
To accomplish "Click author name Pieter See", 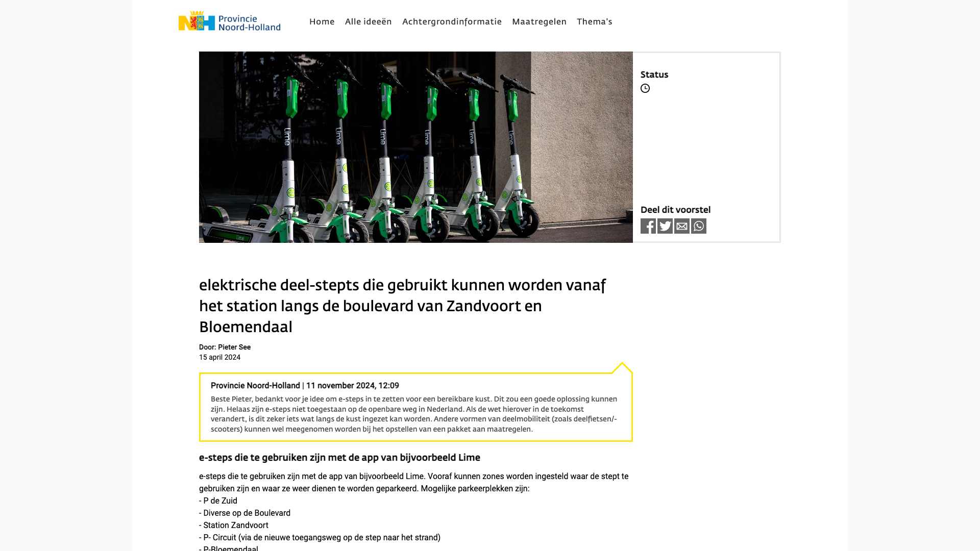I will [234, 347].
